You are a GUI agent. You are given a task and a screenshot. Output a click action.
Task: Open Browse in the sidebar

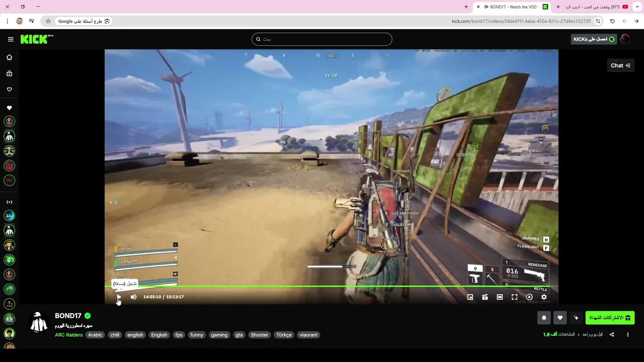(9, 73)
